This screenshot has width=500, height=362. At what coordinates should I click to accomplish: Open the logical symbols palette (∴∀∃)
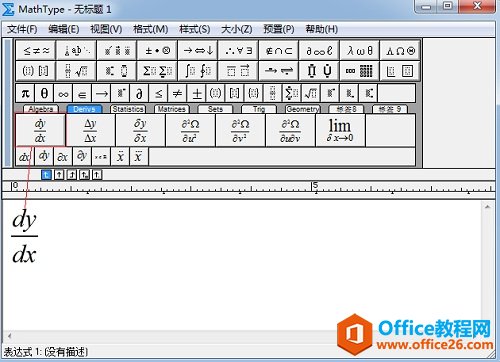[x=239, y=50]
